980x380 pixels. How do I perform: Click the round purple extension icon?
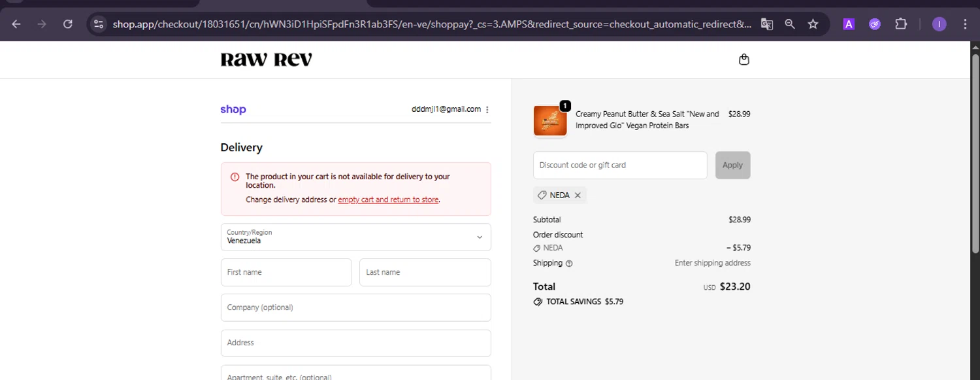pos(875,24)
